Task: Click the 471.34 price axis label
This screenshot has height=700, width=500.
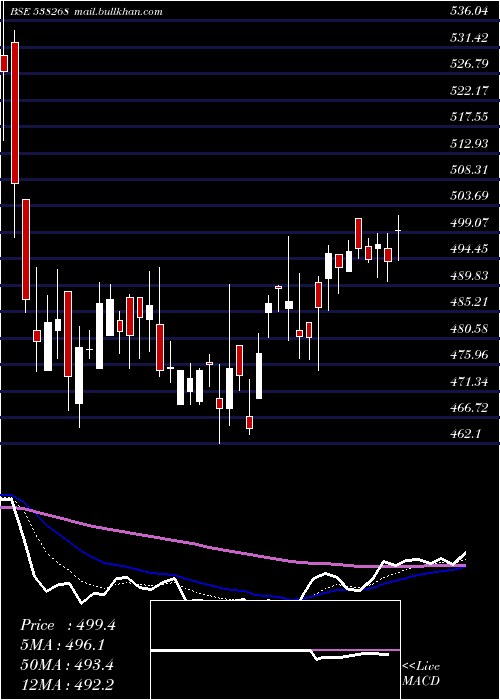Action: tap(469, 382)
